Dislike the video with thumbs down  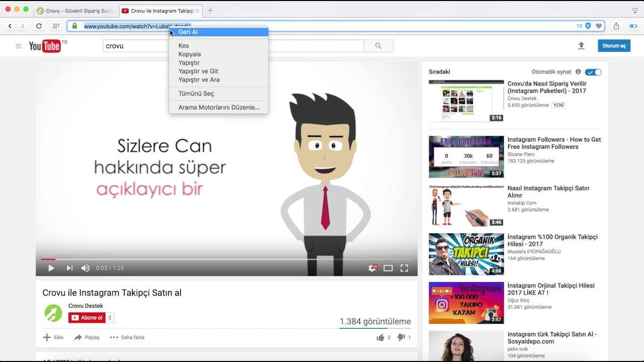pos(401,337)
